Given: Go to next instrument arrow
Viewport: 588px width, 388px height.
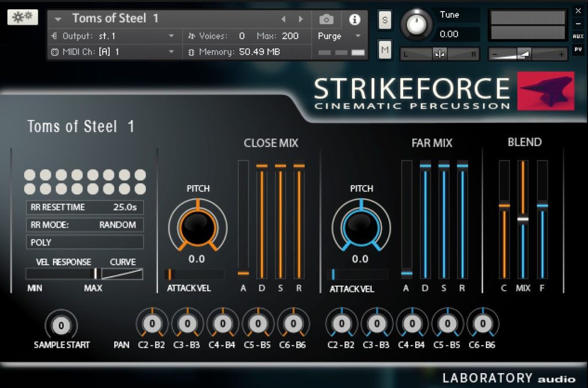Looking at the screenshot, I should [300, 19].
